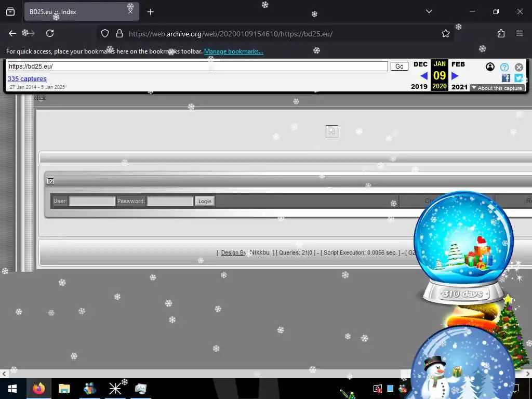Click the Wayback Go button
532x399 pixels.
tap(400, 66)
